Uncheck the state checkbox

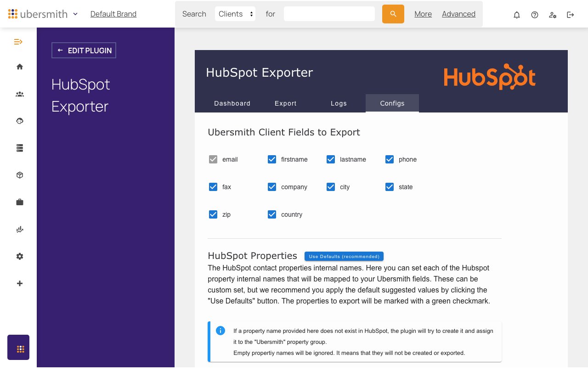(390, 187)
